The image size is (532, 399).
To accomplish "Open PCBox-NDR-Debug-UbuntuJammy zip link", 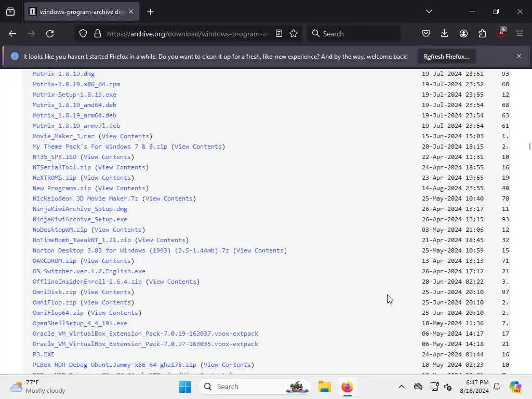I will click(114, 365).
